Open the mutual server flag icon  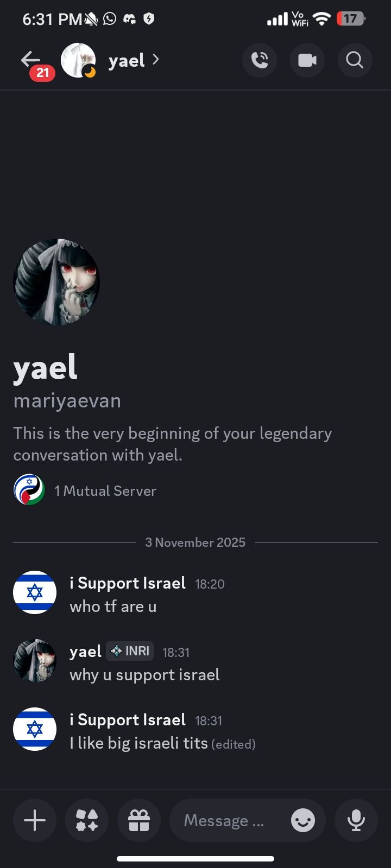click(x=29, y=490)
